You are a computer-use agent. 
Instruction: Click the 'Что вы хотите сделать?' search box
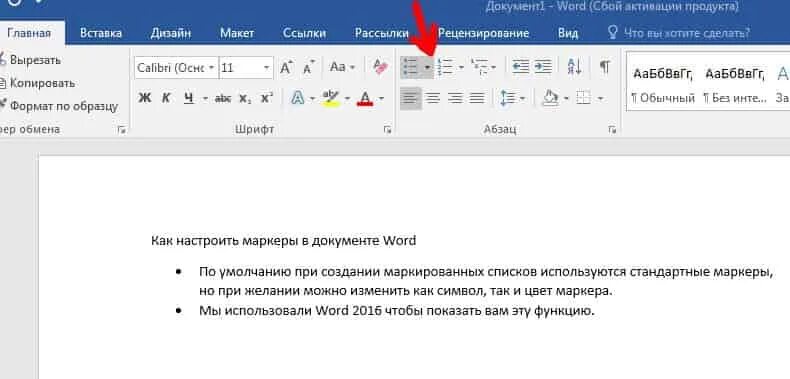679,33
